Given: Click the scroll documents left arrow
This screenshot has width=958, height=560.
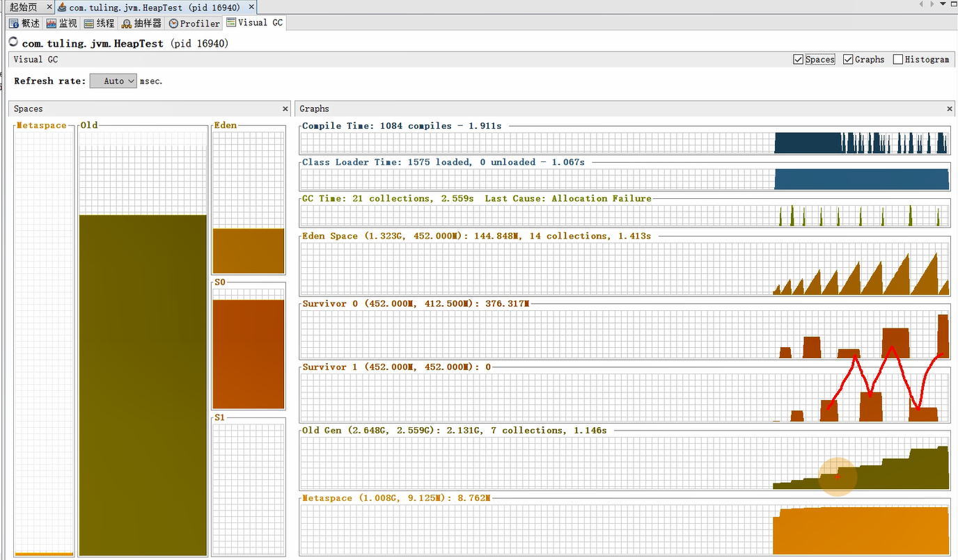Looking at the screenshot, I should (x=922, y=4).
